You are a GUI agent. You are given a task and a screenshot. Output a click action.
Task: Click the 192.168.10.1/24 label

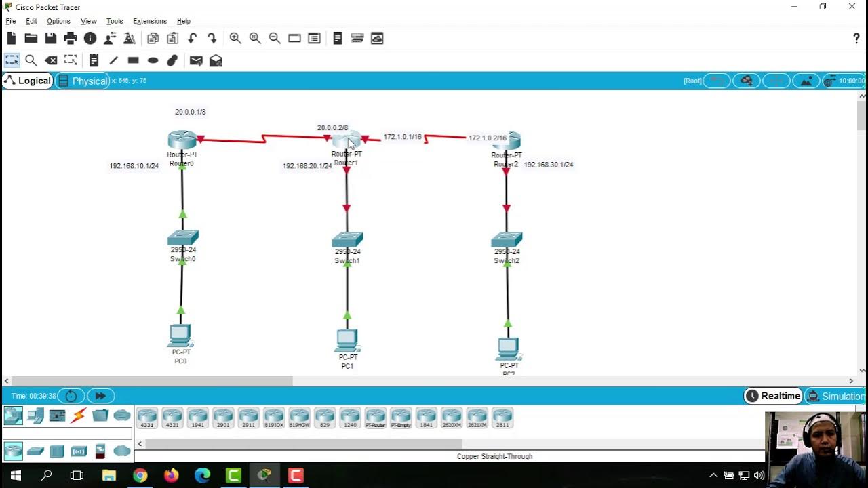pyautogui.click(x=134, y=166)
